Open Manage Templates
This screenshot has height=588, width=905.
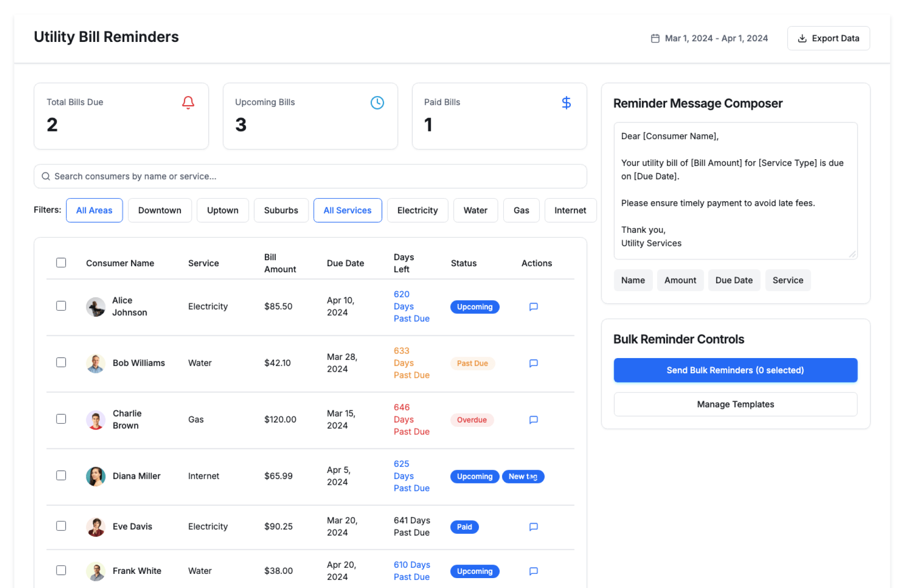735,404
